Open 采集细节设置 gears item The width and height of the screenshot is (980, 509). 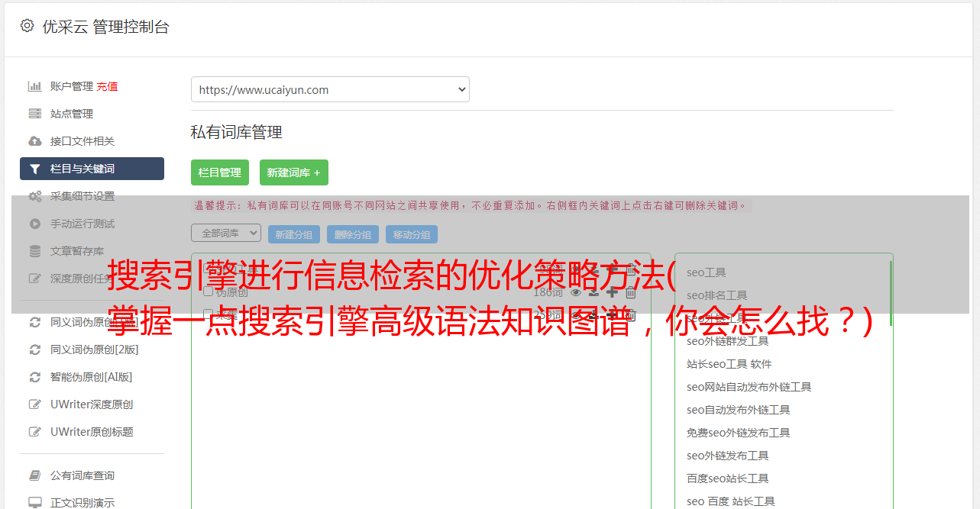(x=82, y=196)
